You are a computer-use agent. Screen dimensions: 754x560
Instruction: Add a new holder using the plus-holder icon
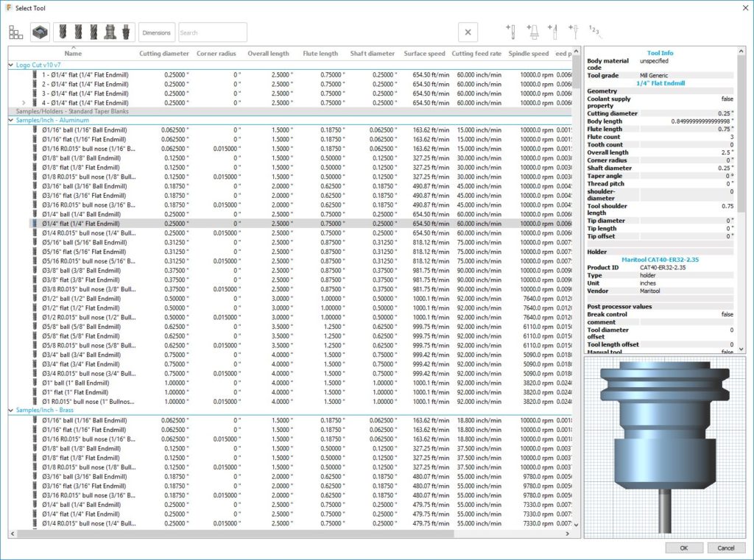pos(532,32)
